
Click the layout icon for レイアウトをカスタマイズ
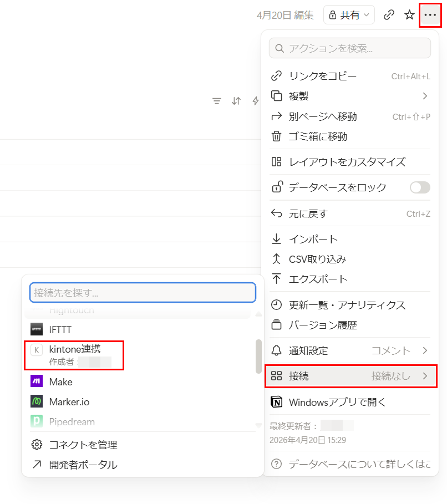coord(276,162)
